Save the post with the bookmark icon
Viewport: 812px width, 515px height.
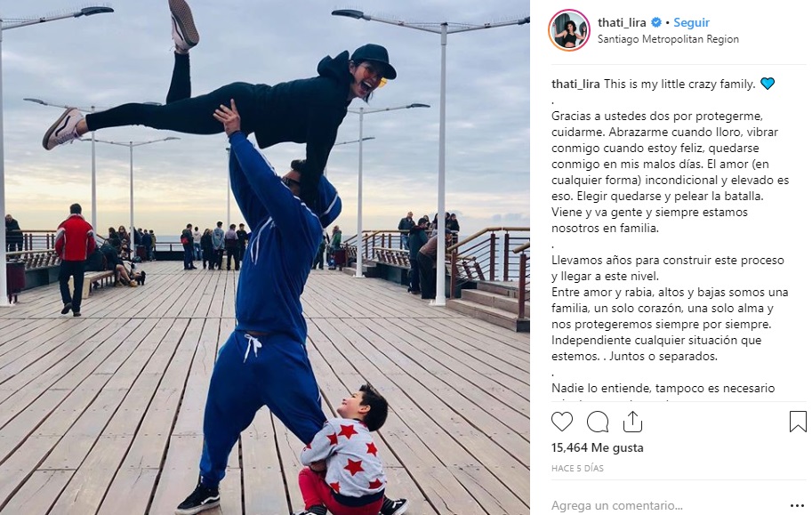(x=798, y=422)
